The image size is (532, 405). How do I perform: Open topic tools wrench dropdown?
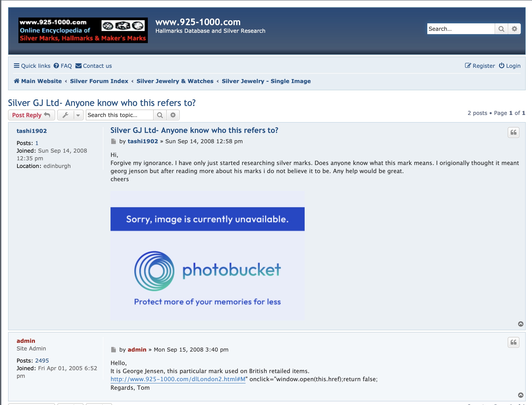[x=66, y=115]
